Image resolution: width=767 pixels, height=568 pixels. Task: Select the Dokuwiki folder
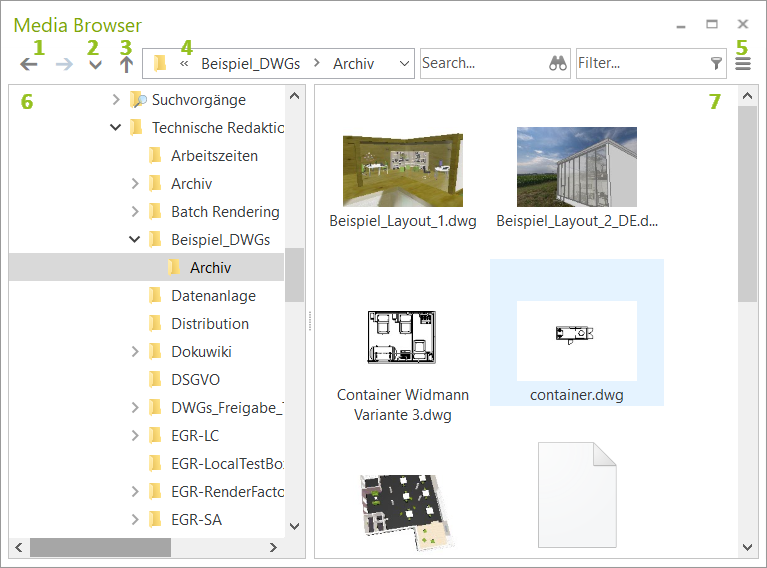click(x=201, y=352)
